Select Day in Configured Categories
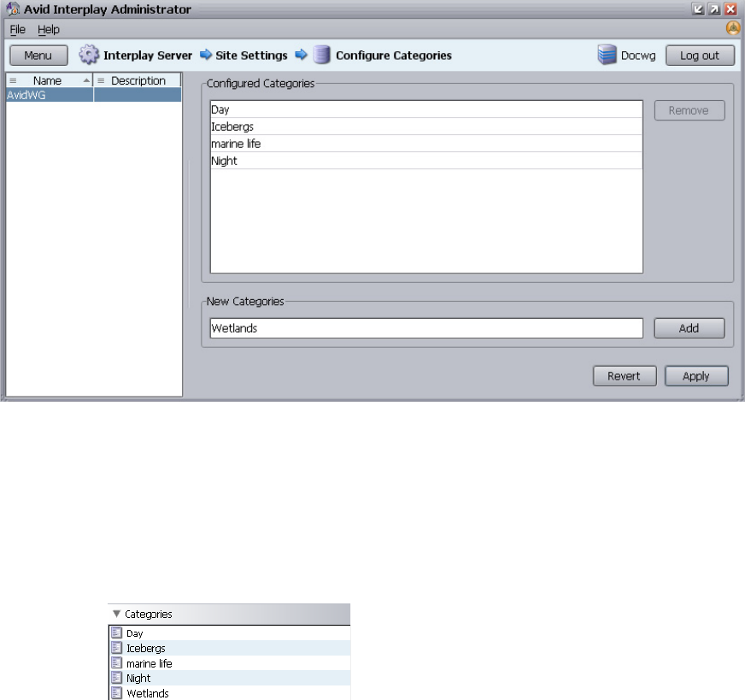 pyautogui.click(x=426, y=109)
